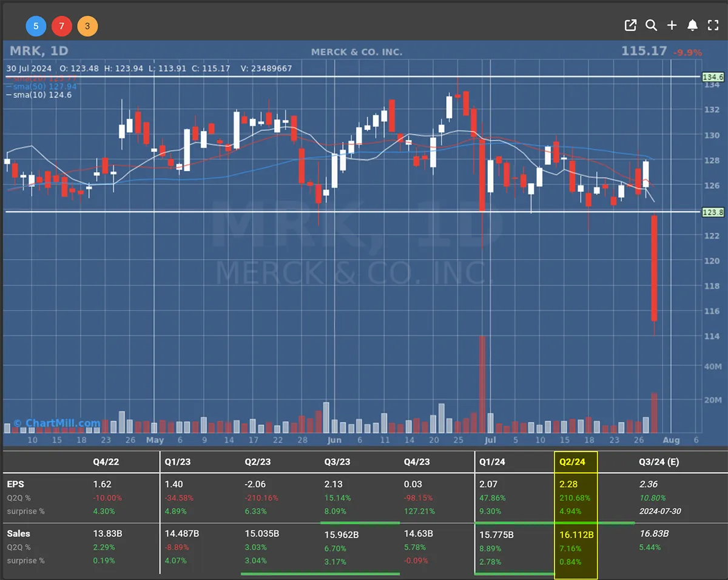Click the Sales row label
728x580 pixels.
(18, 533)
